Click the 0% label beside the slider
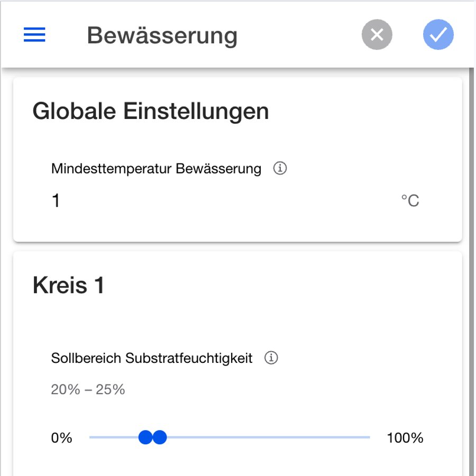Screen dimensions: 476x476 [62, 437]
